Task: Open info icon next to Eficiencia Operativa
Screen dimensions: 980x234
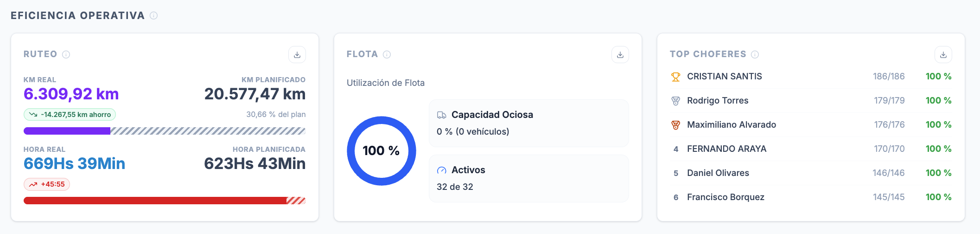Action: click(x=154, y=16)
